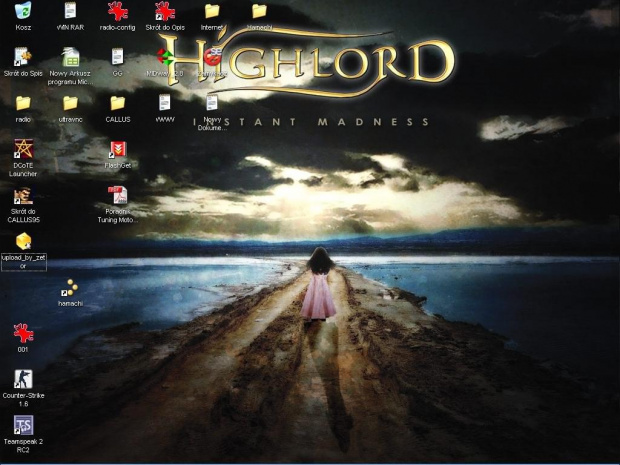Open Poradnik Tuning Moto PDF

(117, 196)
